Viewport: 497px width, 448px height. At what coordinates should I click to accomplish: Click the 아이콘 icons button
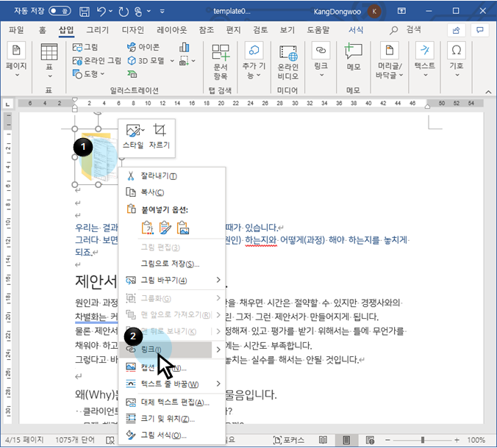tap(143, 48)
